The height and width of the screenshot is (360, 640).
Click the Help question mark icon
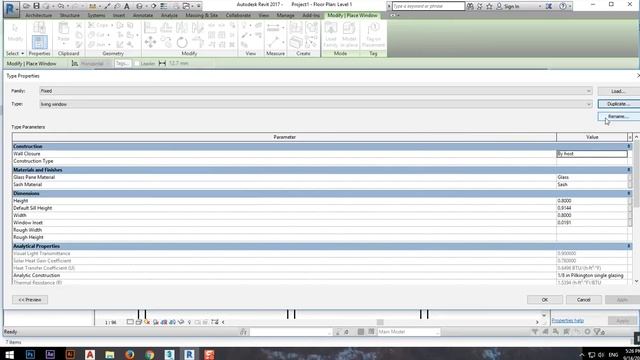563,6
